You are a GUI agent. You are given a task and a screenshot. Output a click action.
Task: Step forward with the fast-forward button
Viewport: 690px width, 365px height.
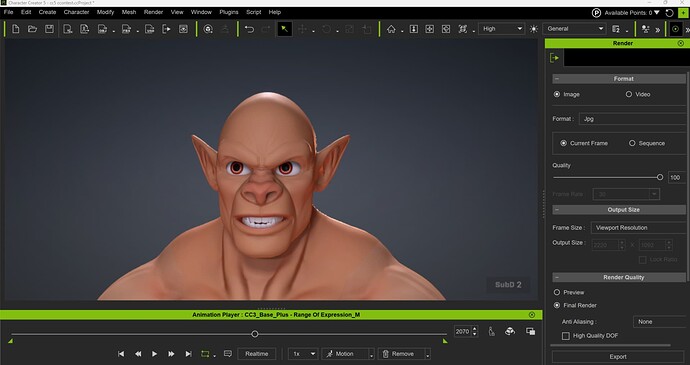(x=171, y=354)
